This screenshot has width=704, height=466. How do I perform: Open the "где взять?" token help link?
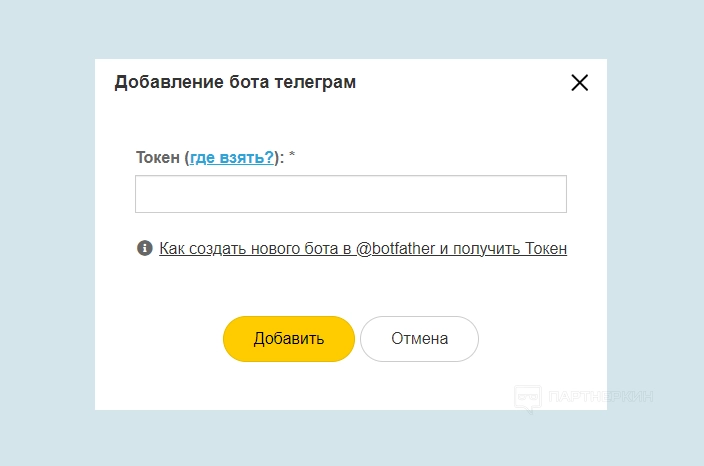232,157
